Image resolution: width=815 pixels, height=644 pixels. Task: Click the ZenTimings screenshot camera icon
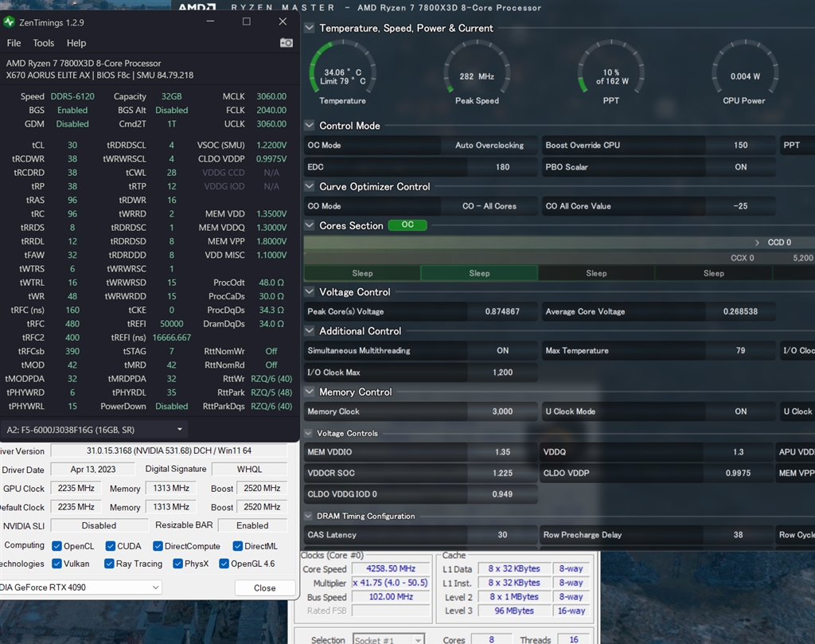coord(286,43)
